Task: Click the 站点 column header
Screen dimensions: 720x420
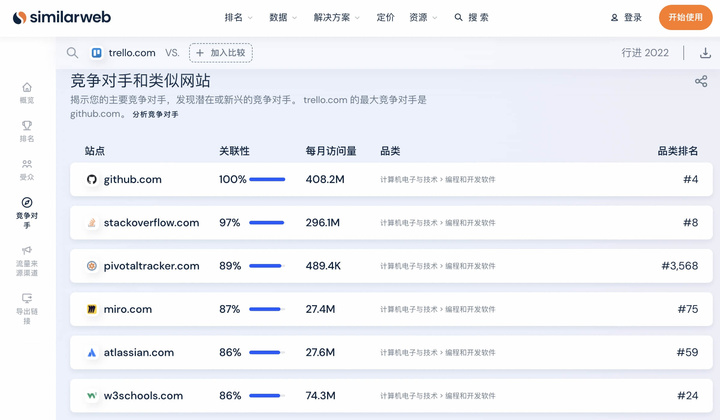Action: 95,151
